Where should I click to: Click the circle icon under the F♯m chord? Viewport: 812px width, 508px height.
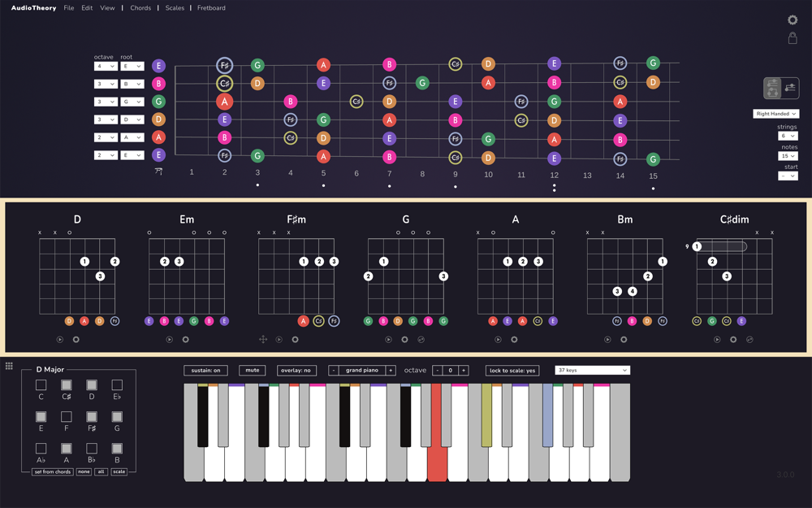pos(296,340)
